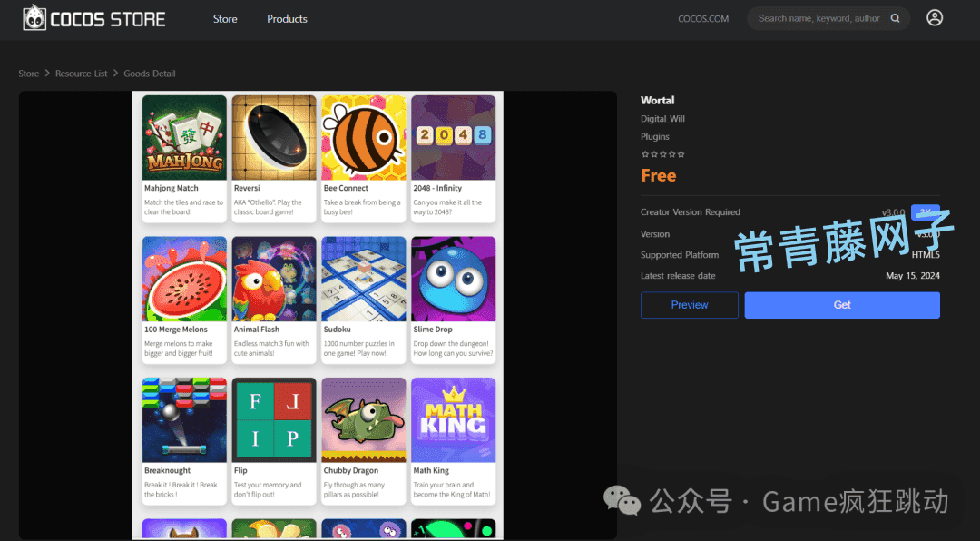Viewport: 980px width, 541px height.
Task: Click the blue Get button
Action: pyautogui.click(x=842, y=305)
